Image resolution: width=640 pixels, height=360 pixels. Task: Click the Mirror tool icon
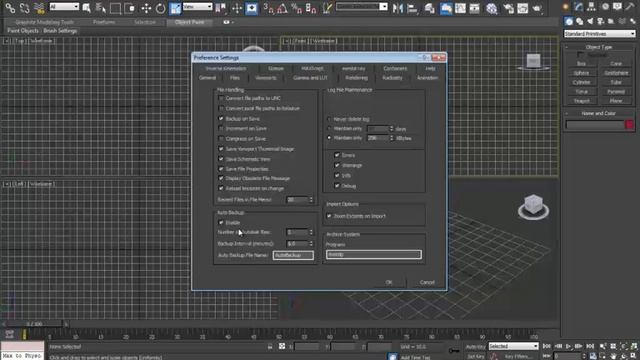click(x=398, y=8)
